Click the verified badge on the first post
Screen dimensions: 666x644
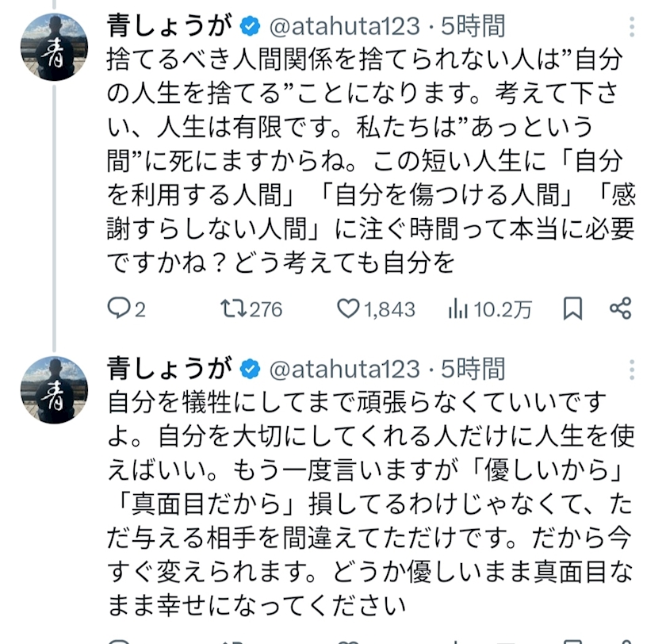click(251, 26)
